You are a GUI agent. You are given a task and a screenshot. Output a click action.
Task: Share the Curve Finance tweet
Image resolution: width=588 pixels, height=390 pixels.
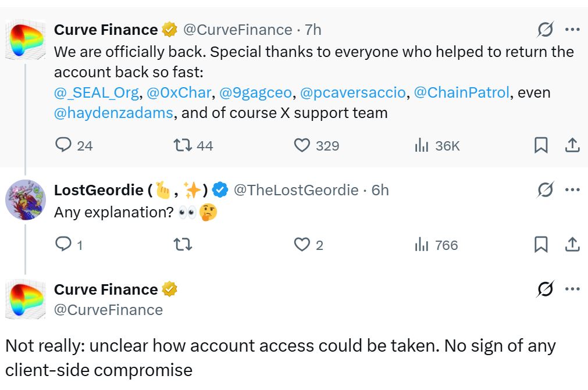[572, 146]
